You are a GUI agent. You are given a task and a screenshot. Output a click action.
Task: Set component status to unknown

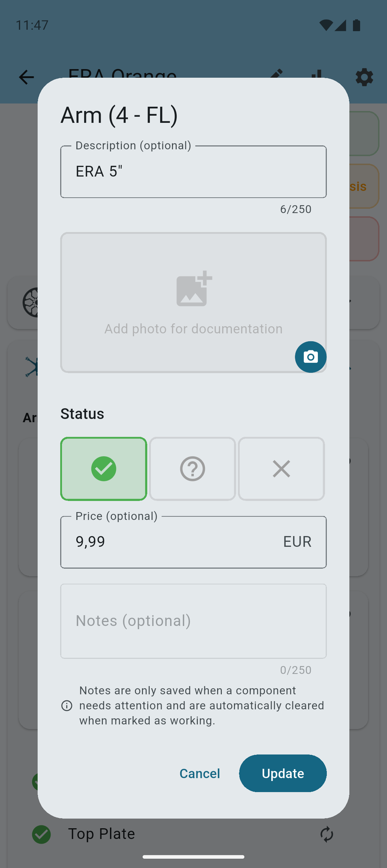tap(192, 468)
